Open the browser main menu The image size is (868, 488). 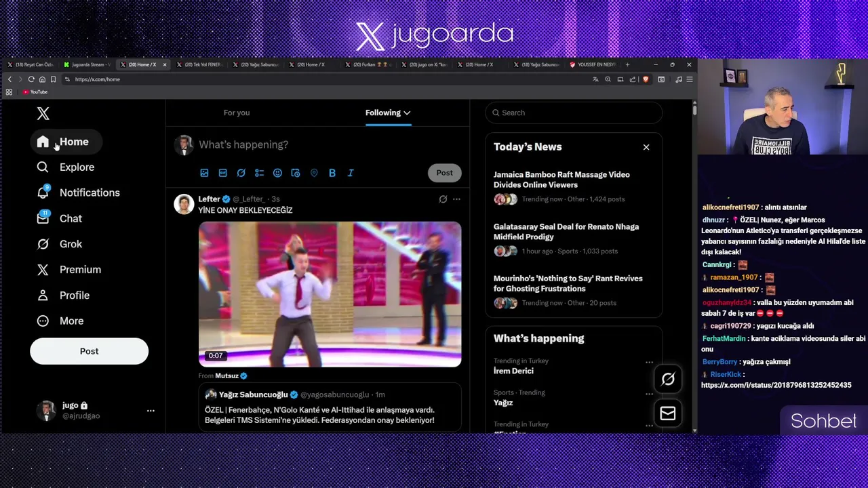tap(689, 79)
